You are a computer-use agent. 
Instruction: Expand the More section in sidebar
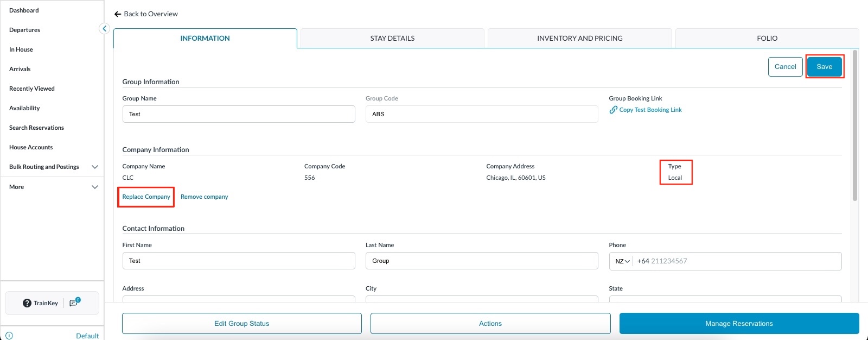point(95,187)
